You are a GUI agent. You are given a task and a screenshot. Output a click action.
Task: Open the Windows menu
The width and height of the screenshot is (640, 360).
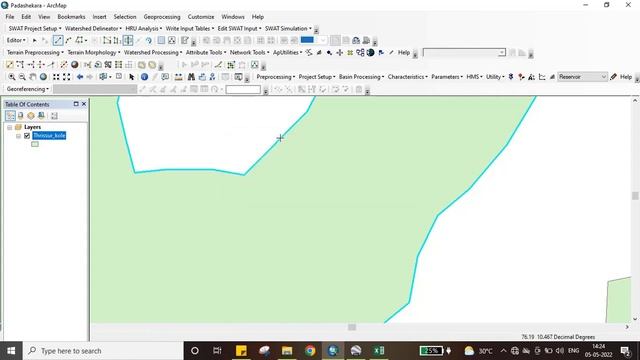233,17
